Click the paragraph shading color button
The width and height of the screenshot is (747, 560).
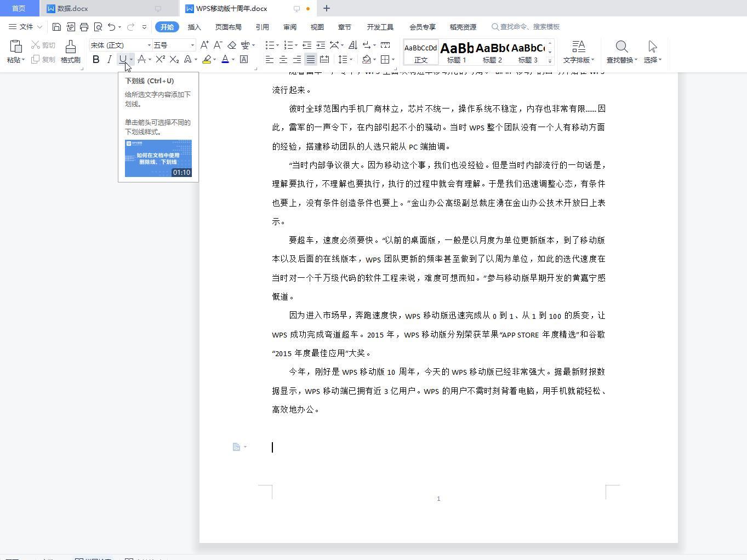tap(366, 59)
